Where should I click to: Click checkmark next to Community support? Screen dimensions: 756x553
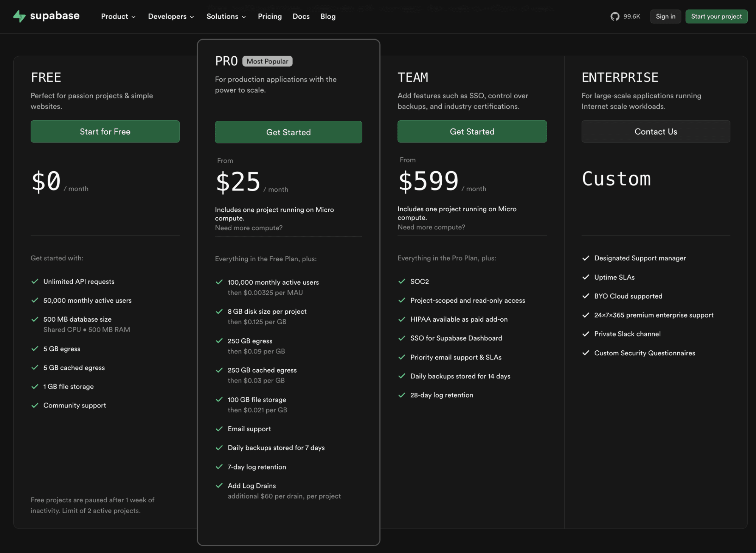(x=35, y=405)
